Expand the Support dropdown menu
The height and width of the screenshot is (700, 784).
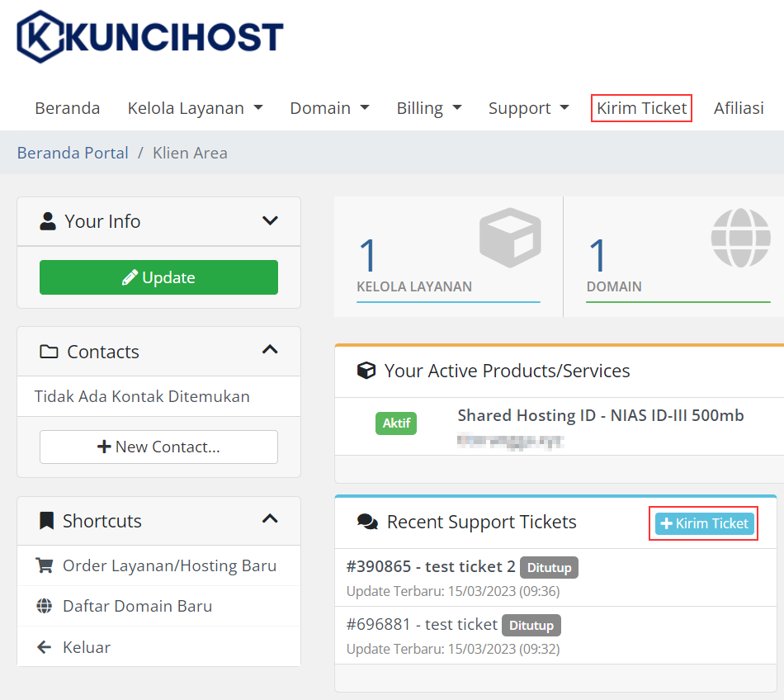[528, 108]
